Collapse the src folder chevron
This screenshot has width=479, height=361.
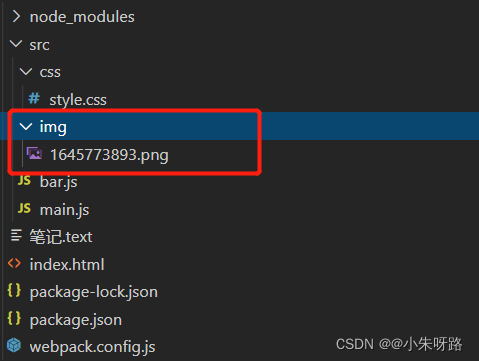pyautogui.click(x=16, y=44)
